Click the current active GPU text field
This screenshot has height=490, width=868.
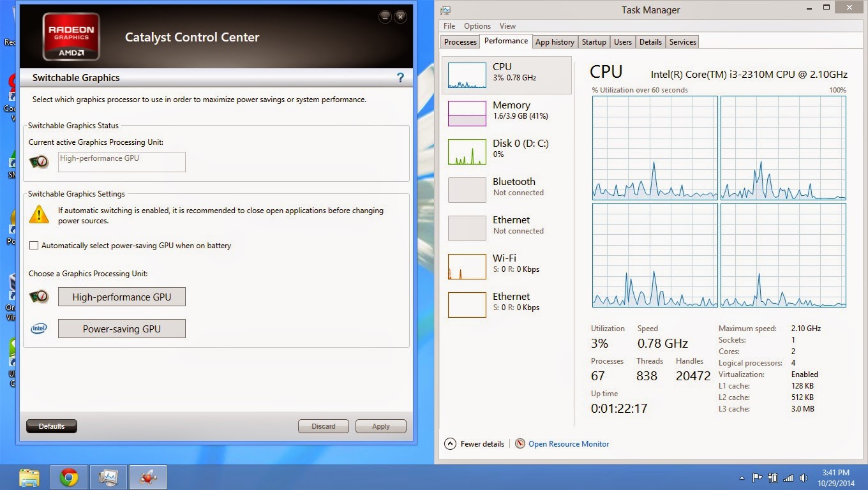coord(122,162)
